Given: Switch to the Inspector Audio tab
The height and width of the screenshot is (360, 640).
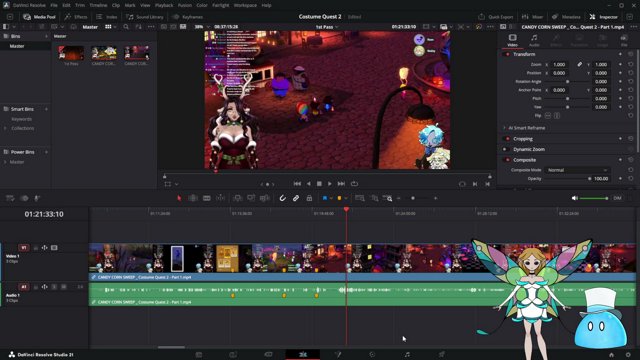Looking at the screenshot, I should click(x=534, y=40).
